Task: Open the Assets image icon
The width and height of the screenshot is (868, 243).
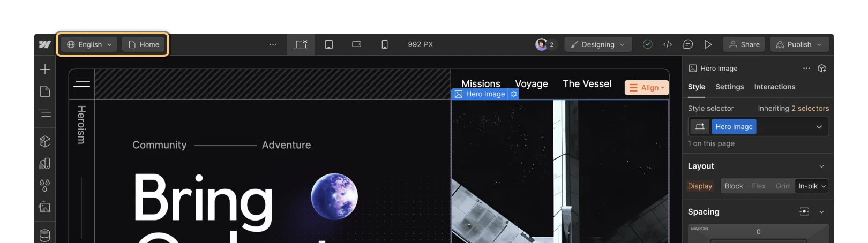Action: click(x=45, y=207)
